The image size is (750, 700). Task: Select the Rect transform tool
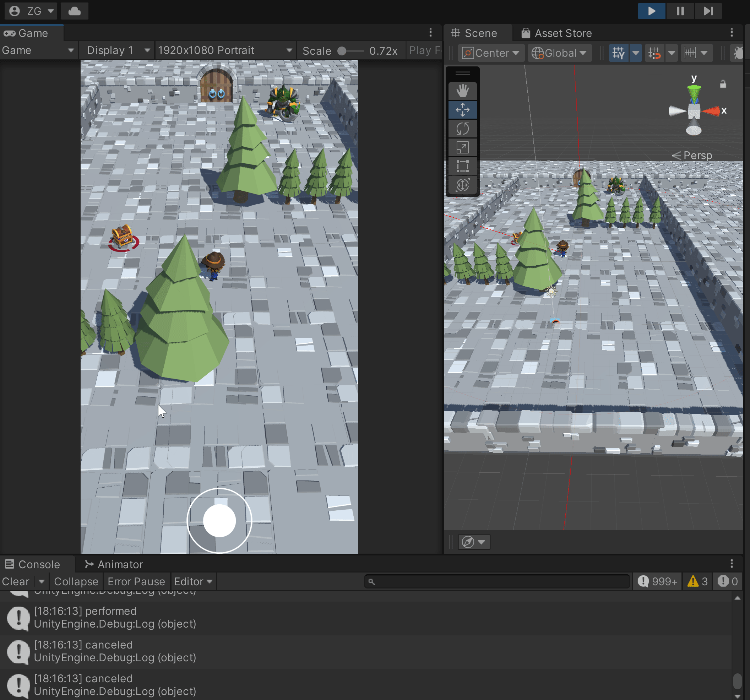click(x=462, y=166)
